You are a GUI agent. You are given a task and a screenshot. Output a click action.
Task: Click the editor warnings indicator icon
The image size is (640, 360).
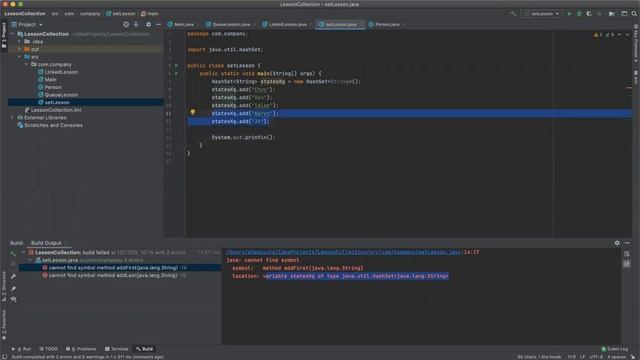click(x=598, y=35)
